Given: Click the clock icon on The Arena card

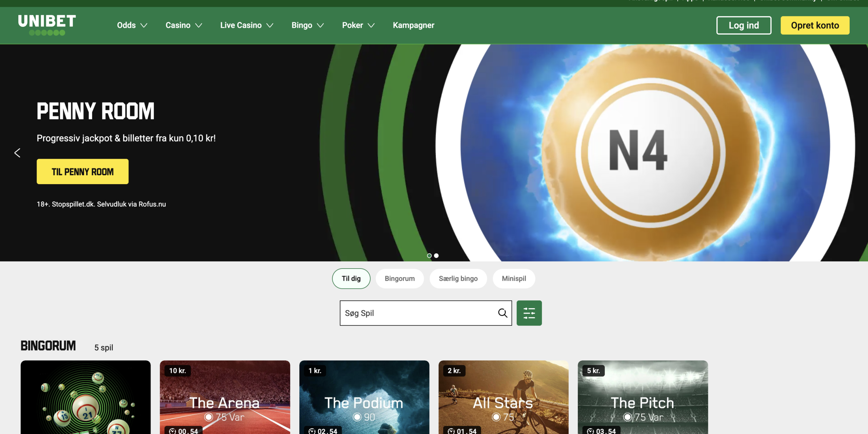Looking at the screenshot, I should click(x=173, y=431).
